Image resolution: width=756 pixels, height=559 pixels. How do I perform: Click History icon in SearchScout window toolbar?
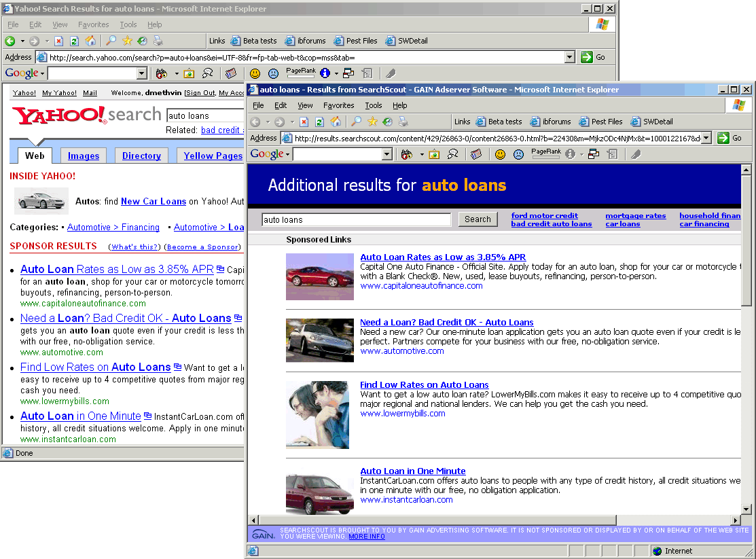pos(388,122)
